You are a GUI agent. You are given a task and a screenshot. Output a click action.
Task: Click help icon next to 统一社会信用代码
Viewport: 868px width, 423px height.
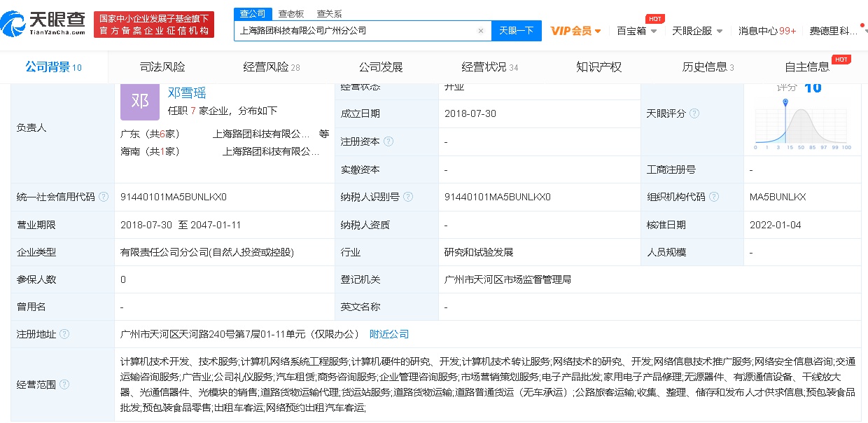pos(104,197)
